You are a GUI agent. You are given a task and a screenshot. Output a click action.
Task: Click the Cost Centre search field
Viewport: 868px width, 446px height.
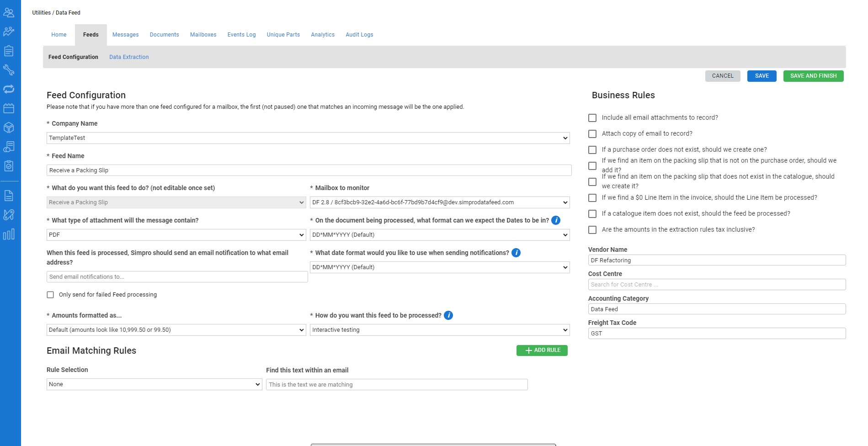pos(716,285)
